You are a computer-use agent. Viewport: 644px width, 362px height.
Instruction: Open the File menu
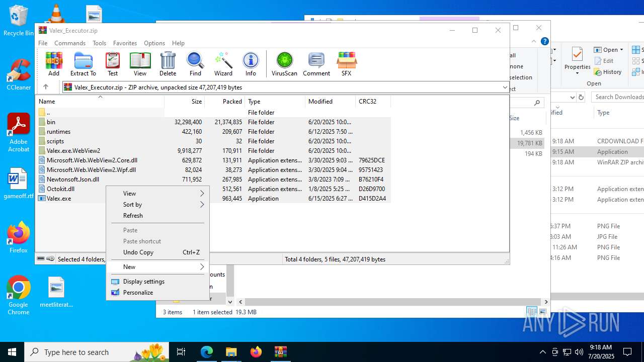[43, 43]
